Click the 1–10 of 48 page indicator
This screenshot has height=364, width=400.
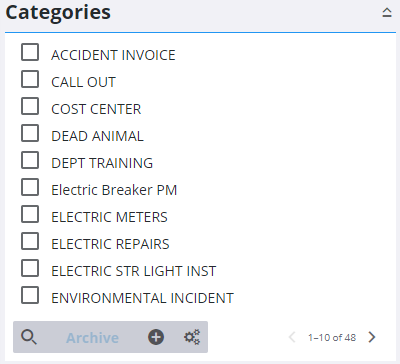[x=332, y=338]
